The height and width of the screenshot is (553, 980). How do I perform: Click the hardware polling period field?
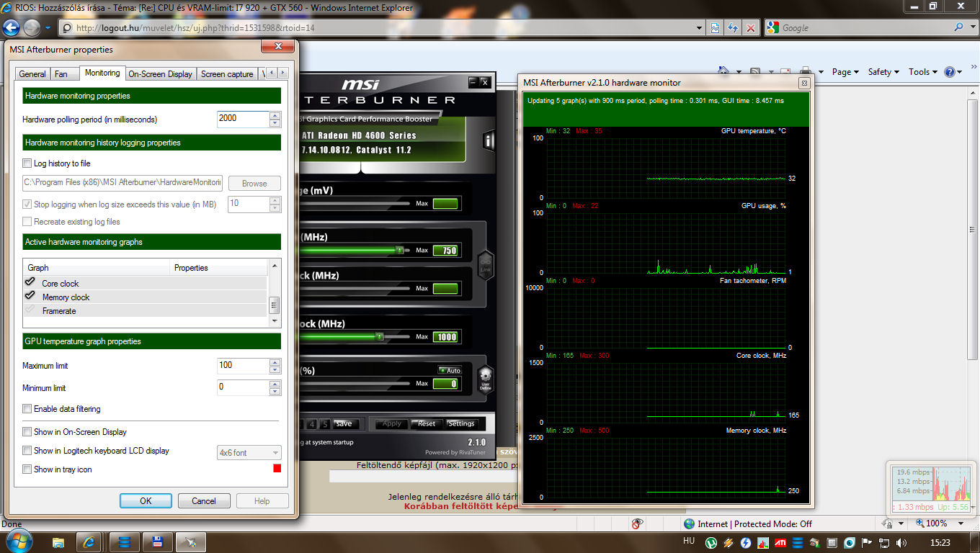click(x=244, y=119)
